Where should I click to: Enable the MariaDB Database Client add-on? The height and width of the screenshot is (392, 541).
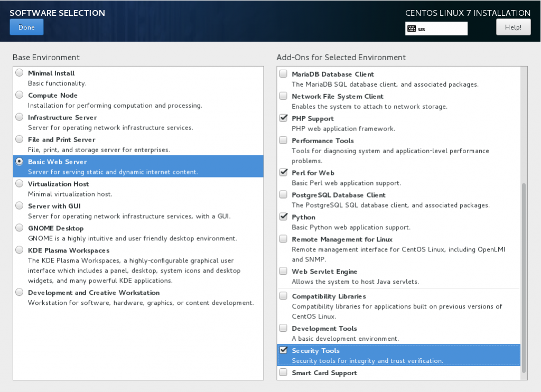(283, 73)
